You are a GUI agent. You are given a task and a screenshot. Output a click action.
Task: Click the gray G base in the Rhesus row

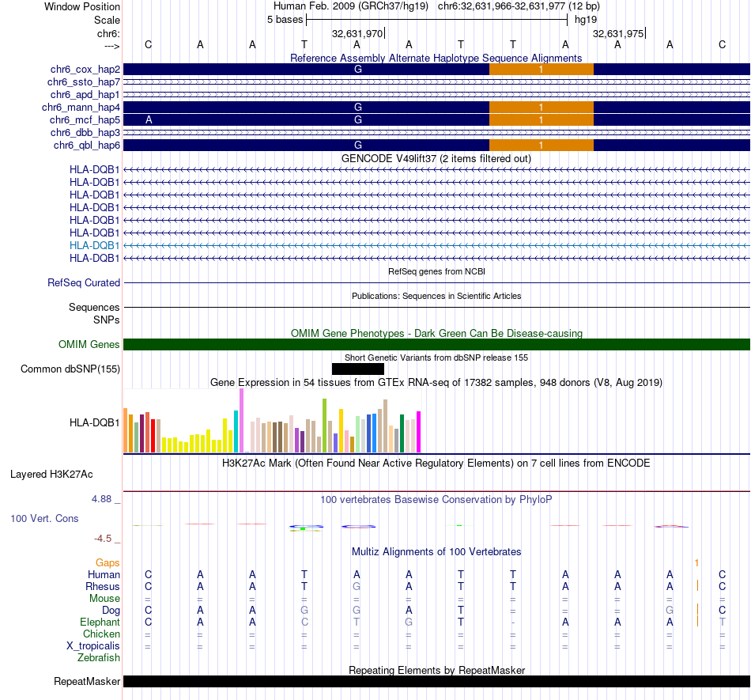[x=357, y=586]
